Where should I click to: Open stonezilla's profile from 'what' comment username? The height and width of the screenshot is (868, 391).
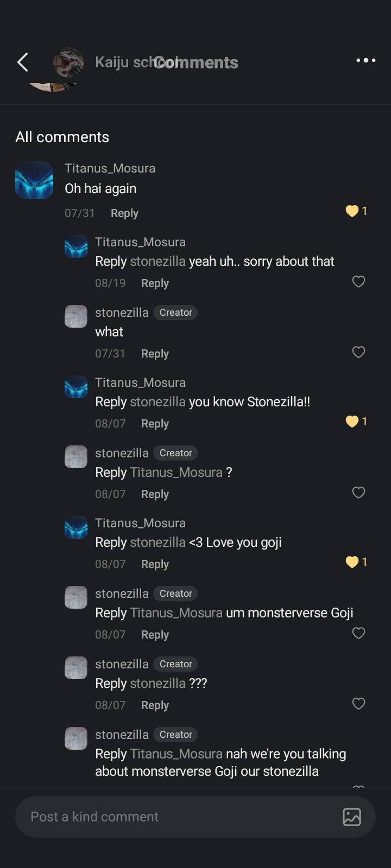[x=122, y=312]
